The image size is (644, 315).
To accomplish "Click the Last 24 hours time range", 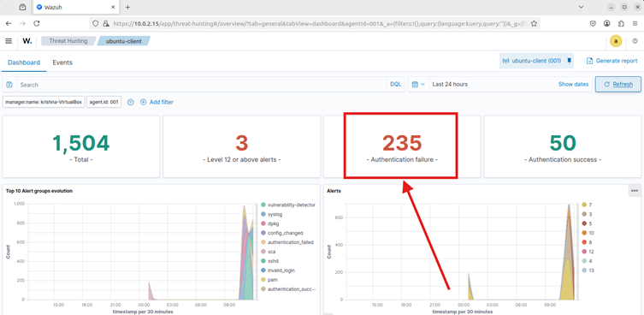I will pos(450,84).
